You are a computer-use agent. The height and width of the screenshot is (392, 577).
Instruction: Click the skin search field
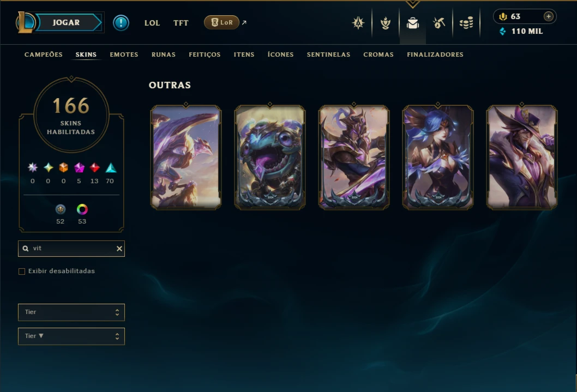pos(71,249)
